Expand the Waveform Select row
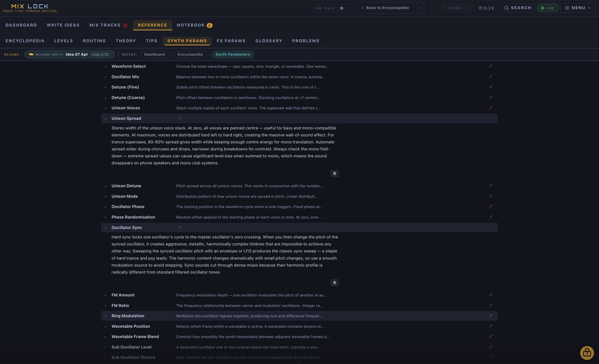 pyautogui.click(x=299, y=66)
